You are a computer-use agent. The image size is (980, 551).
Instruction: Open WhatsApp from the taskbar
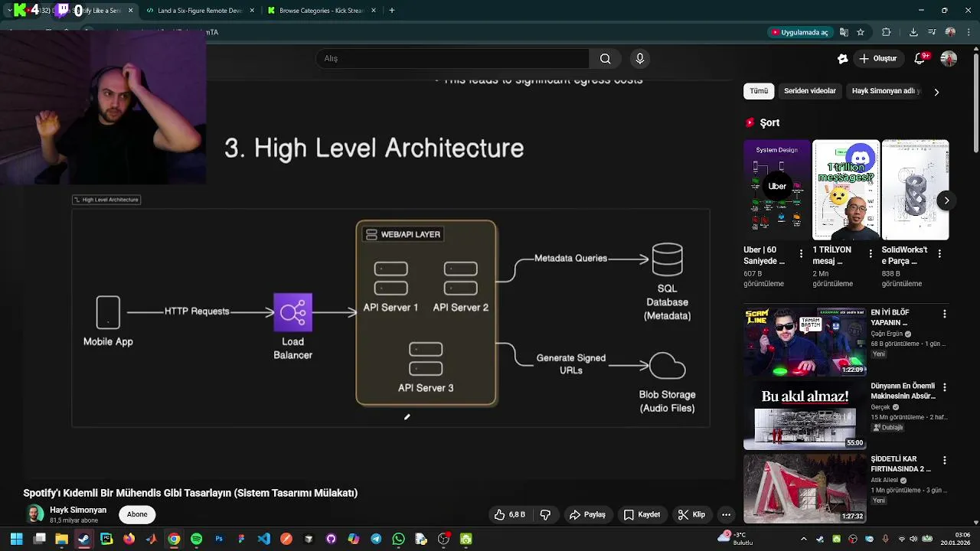pos(398,539)
